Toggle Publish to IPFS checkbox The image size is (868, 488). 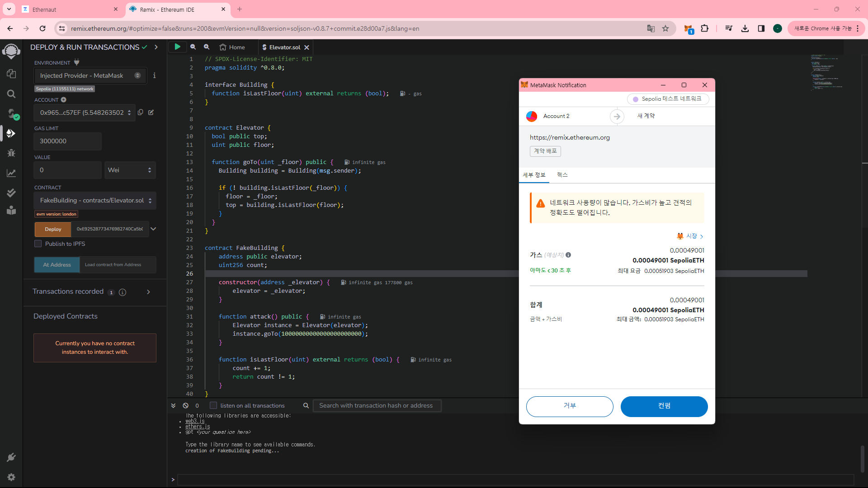tap(38, 244)
